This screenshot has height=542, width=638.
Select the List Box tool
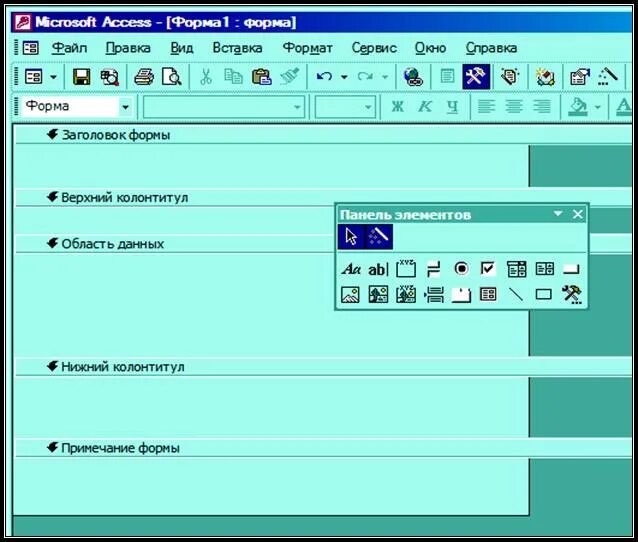545,269
